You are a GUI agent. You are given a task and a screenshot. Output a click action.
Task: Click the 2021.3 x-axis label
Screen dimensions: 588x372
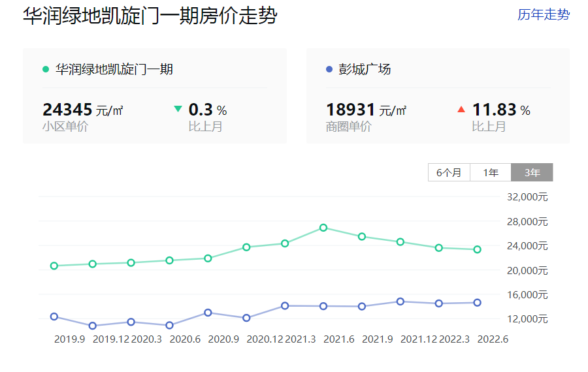click(301, 339)
